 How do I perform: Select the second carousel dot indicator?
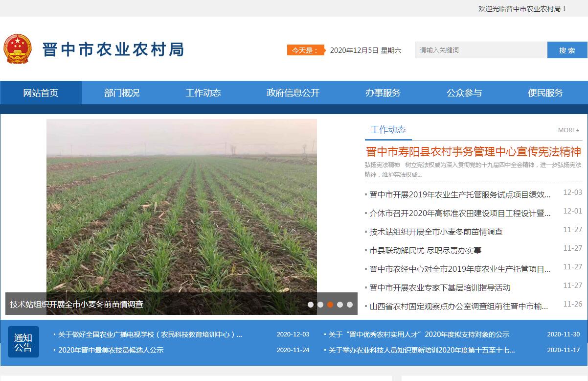pos(320,305)
